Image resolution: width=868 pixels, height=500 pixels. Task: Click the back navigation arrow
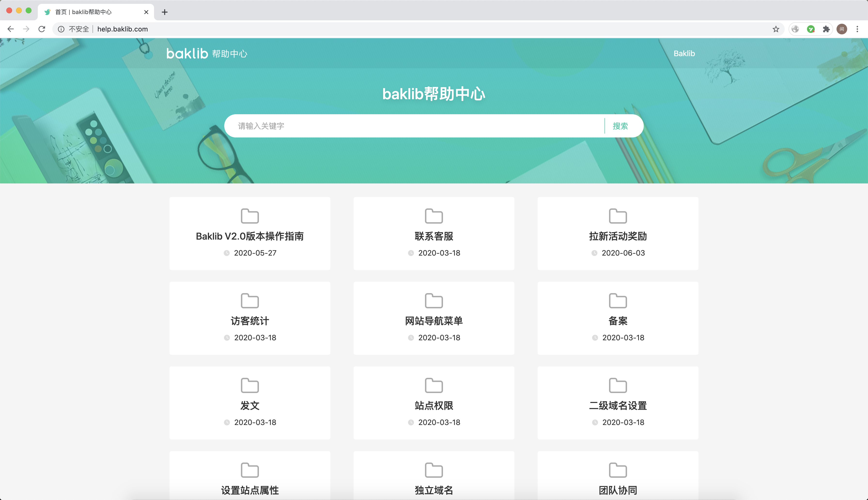pos(11,29)
